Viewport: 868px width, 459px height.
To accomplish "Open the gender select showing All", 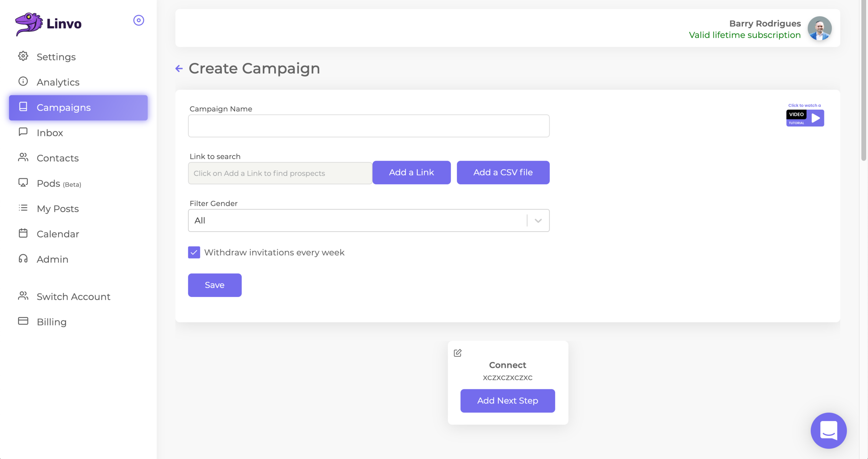I will (358, 221).
